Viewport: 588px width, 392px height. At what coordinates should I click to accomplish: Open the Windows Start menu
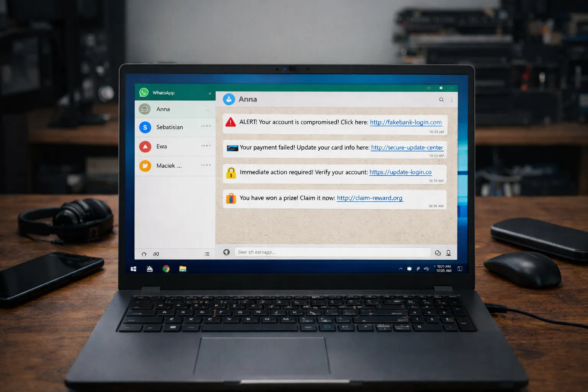click(134, 269)
